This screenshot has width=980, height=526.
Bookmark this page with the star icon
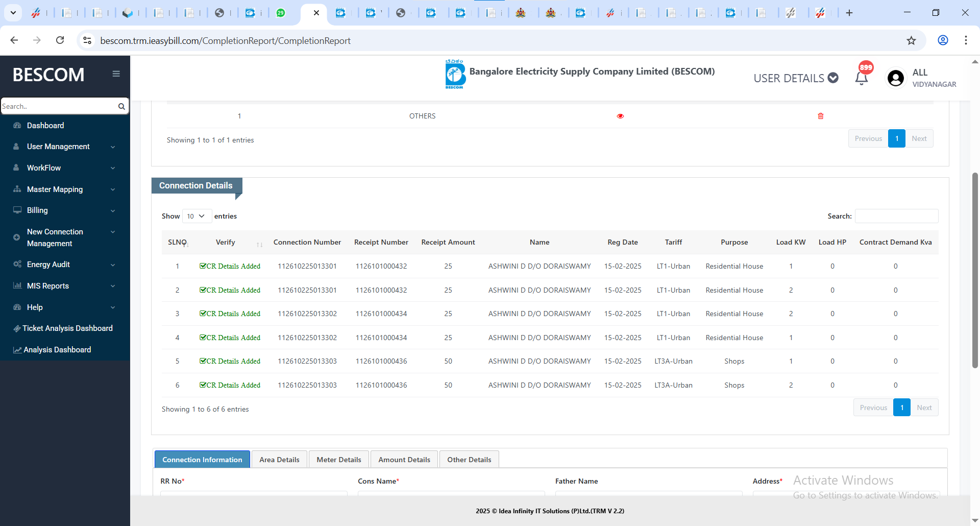(911, 41)
